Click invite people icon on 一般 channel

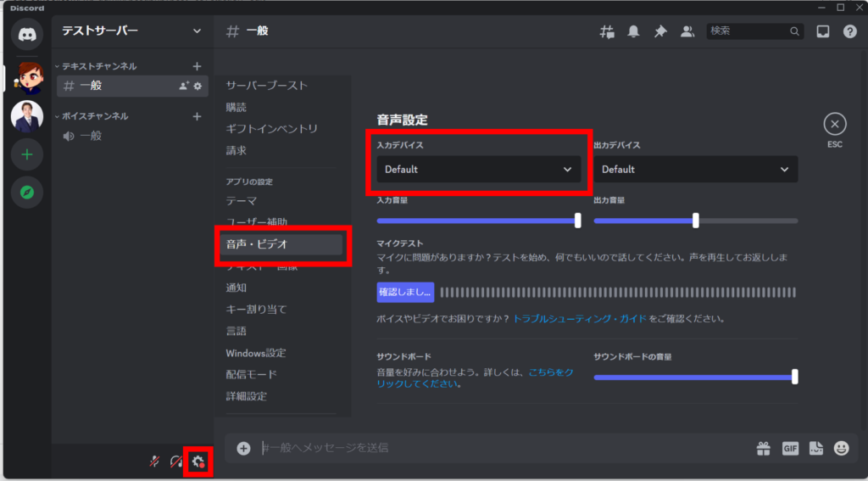click(184, 86)
